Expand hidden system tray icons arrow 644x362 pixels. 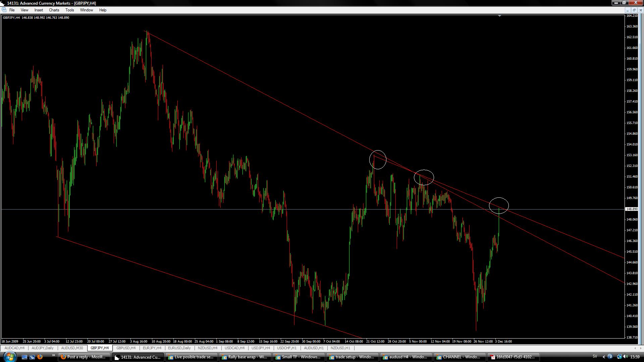coord(604,357)
